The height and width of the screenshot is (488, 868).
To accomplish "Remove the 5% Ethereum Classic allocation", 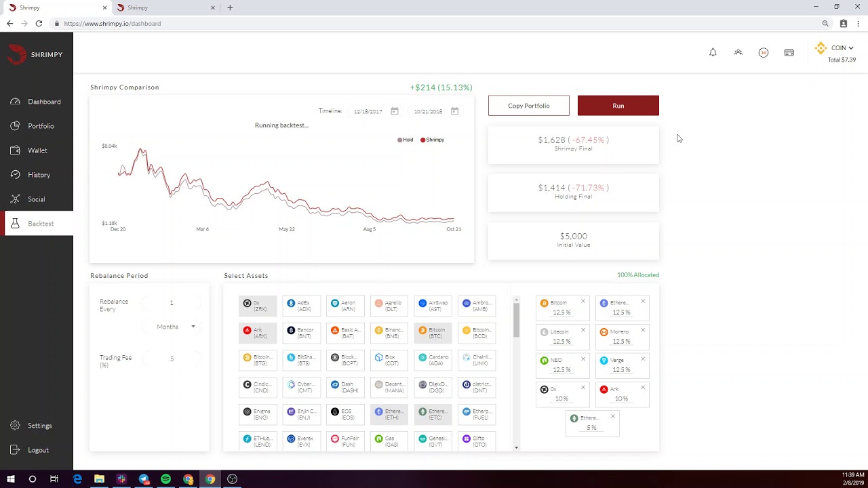I will pyautogui.click(x=612, y=416).
